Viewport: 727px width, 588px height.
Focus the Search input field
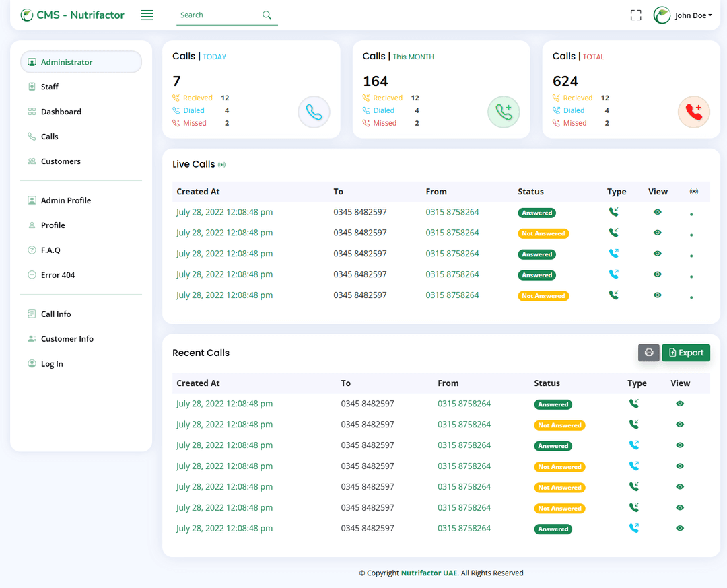pyautogui.click(x=219, y=15)
